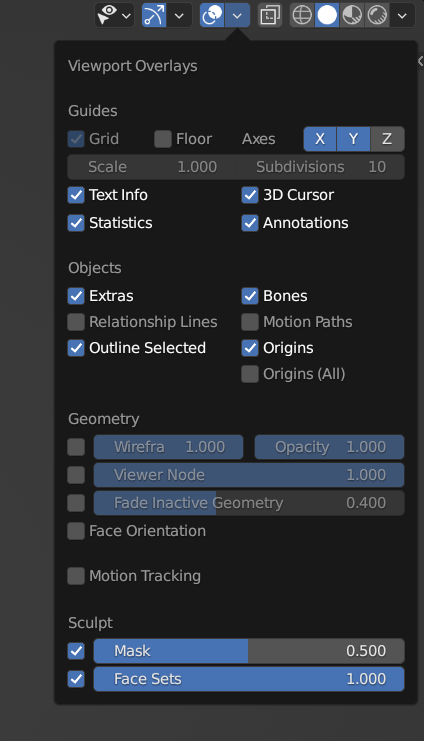Image resolution: width=424 pixels, height=741 pixels.
Task: Click the grid Scale field
Action: click(x=152, y=167)
